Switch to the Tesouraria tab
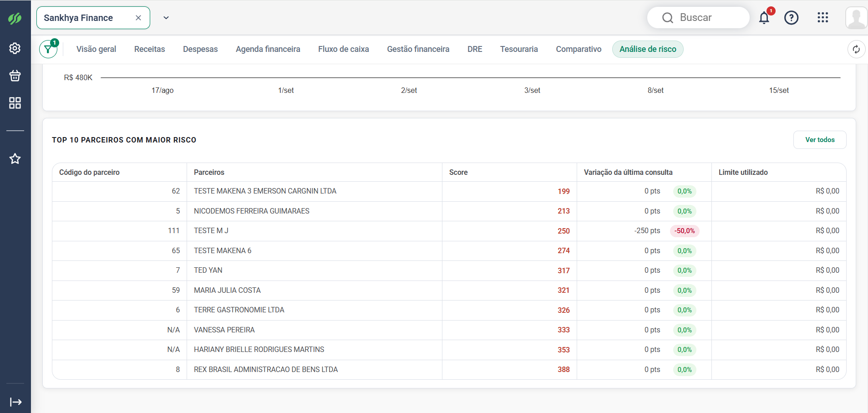 pyautogui.click(x=519, y=49)
